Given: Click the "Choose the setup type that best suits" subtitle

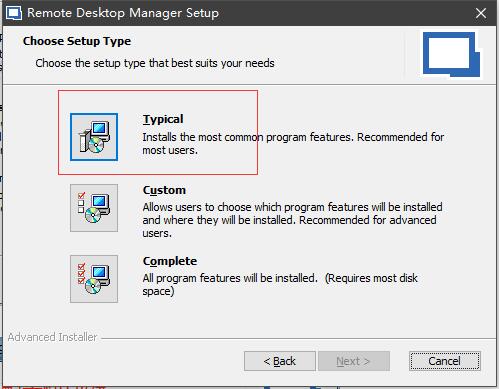Looking at the screenshot, I should pyautogui.click(x=155, y=63).
